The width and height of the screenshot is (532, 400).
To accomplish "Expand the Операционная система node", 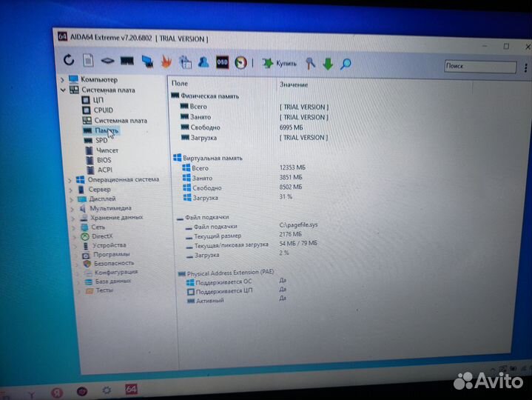I will (70, 180).
